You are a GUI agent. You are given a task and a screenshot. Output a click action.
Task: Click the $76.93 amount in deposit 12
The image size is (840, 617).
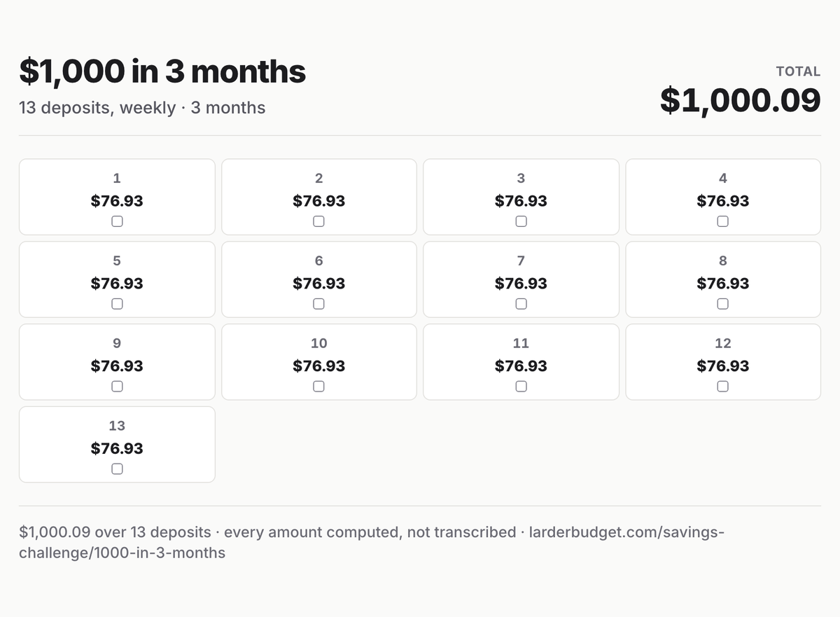[x=722, y=366]
